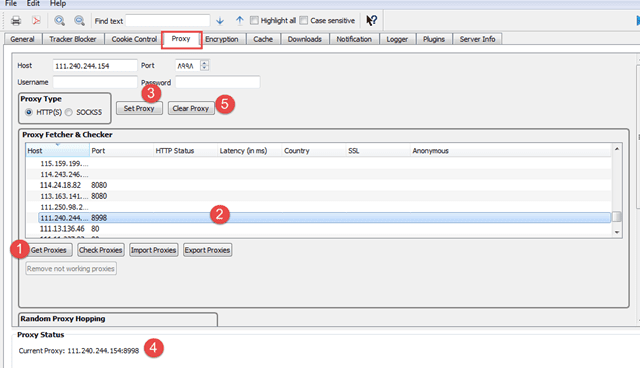Switch to the General tab
Screen dimensions: 640x368
22,39
